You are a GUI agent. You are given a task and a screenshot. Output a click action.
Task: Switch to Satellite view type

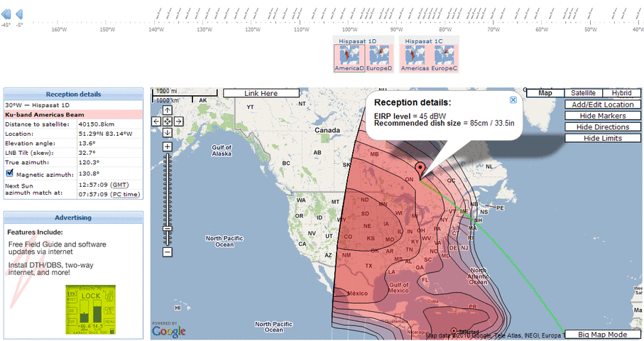pyautogui.click(x=583, y=93)
